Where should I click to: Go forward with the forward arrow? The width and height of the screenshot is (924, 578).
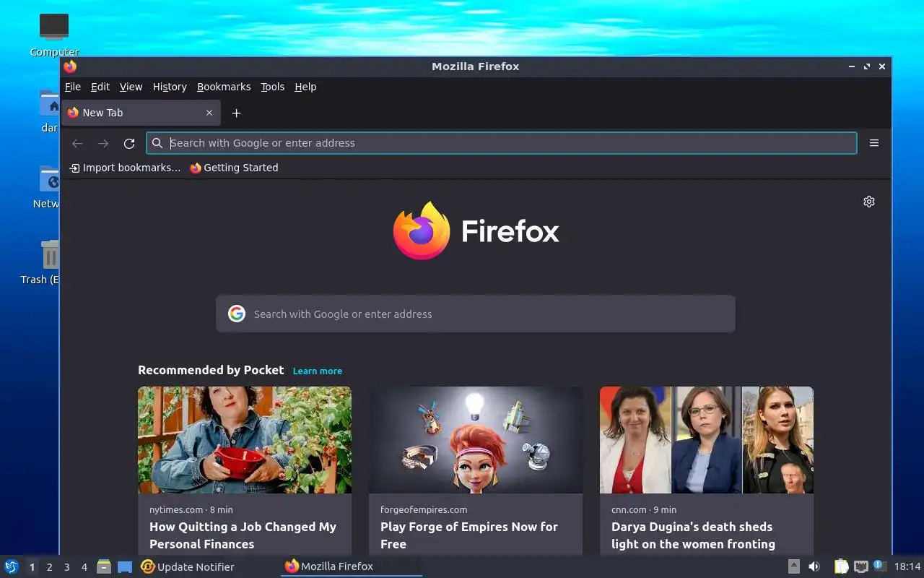103,143
